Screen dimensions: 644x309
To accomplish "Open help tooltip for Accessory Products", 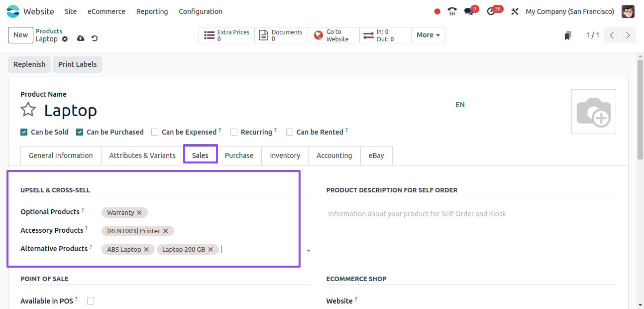I will 86,228.
